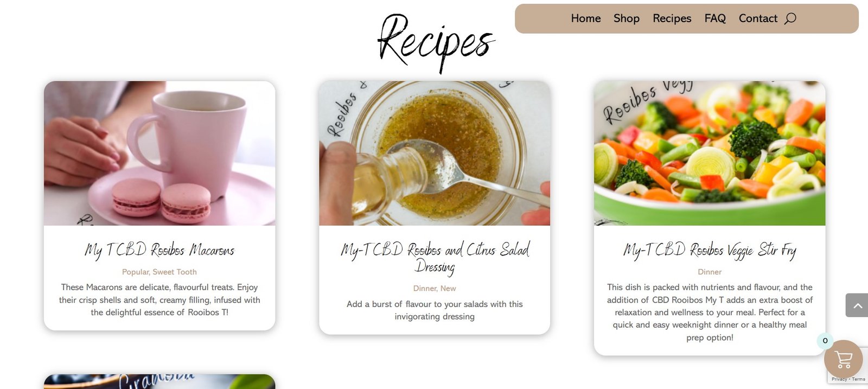This screenshot has height=389, width=868.
Task: Open the Contact menu item
Action: 758,18
